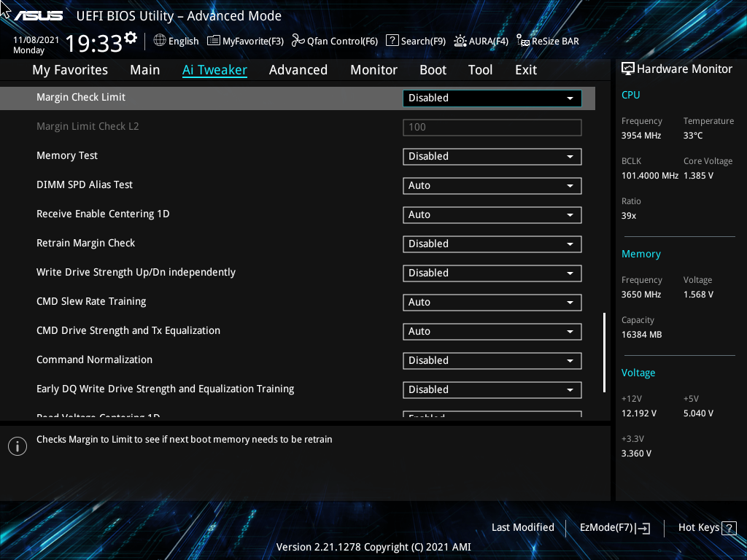Click Core Voltage value 1.385 V

(x=698, y=176)
